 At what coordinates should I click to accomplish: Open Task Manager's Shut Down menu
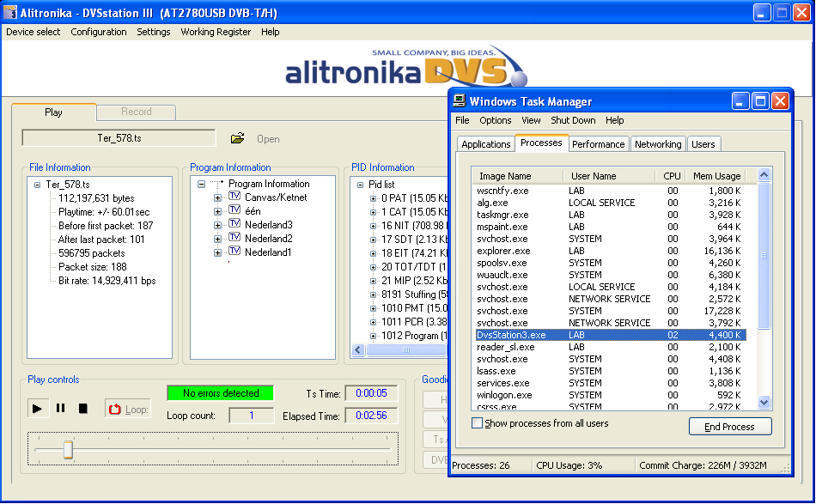tap(573, 120)
